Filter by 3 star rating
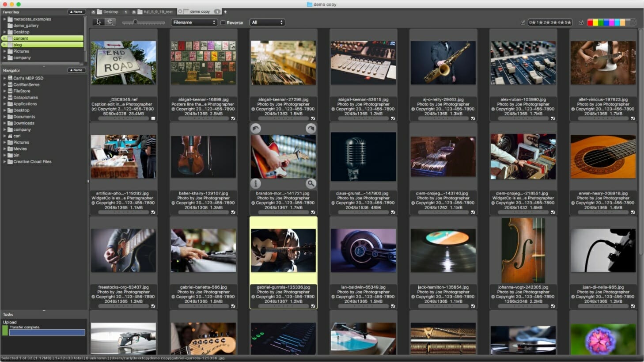 [x=554, y=22]
